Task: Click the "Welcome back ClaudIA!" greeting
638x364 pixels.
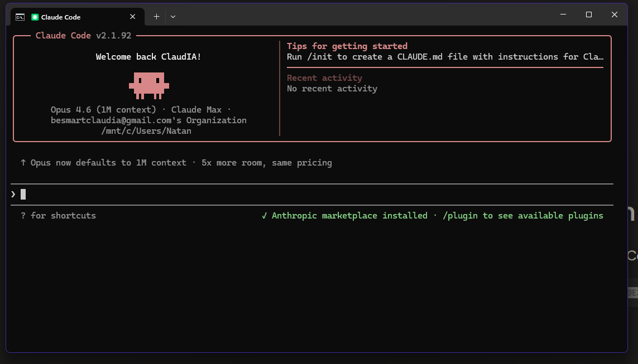Action: coord(148,57)
